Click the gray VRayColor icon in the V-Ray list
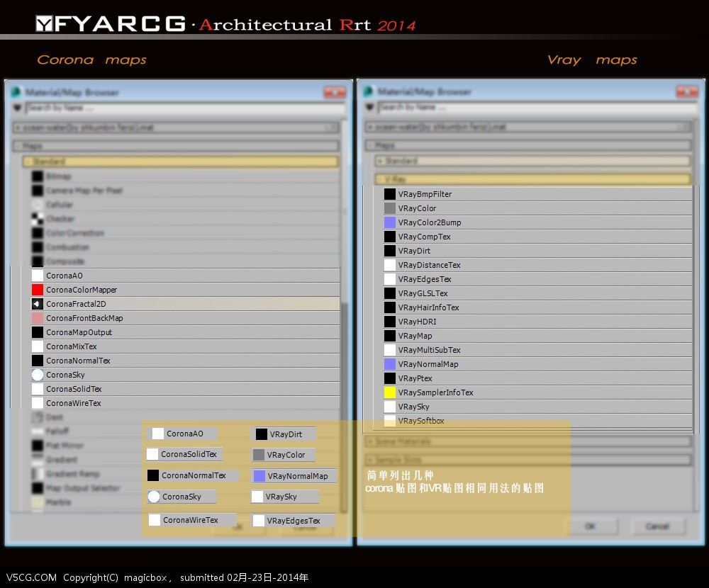The height and width of the screenshot is (588, 709). pos(390,208)
